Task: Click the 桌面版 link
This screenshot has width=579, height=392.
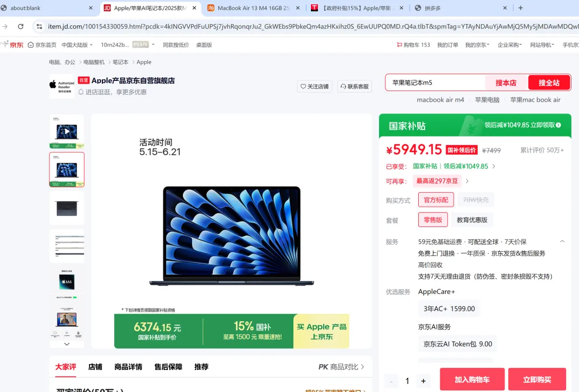Action: click(204, 45)
